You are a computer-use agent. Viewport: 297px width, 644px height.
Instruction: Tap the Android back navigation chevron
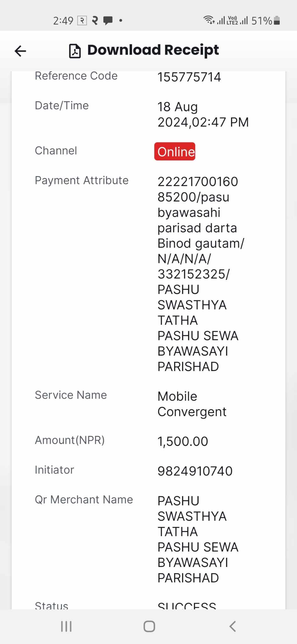coord(233,626)
